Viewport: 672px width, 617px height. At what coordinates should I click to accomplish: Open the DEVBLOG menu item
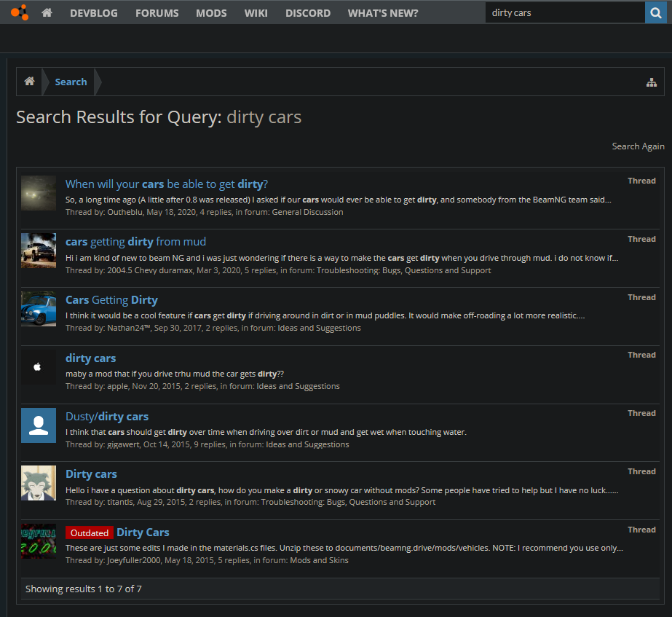(x=94, y=13)
